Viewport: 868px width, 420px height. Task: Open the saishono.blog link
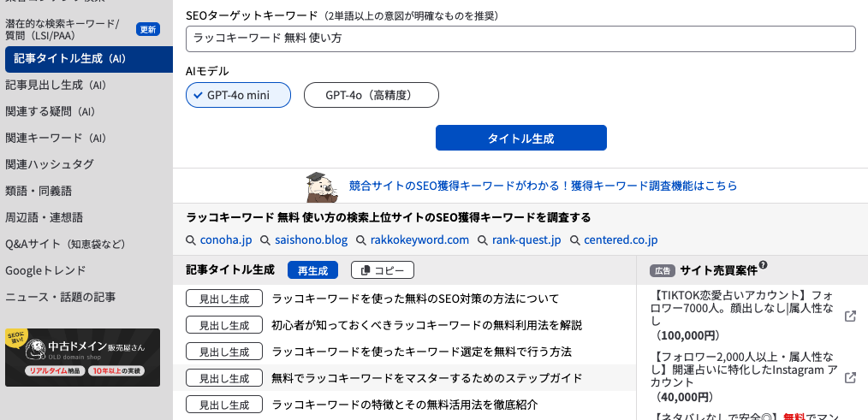coord(311,240)
